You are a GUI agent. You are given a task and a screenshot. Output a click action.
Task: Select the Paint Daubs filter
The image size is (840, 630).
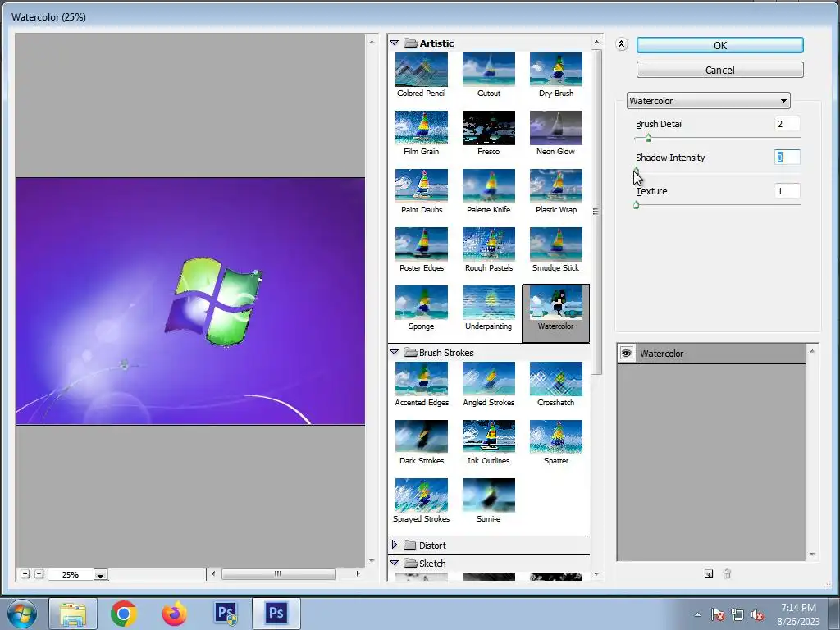click(x=421, y=186)
